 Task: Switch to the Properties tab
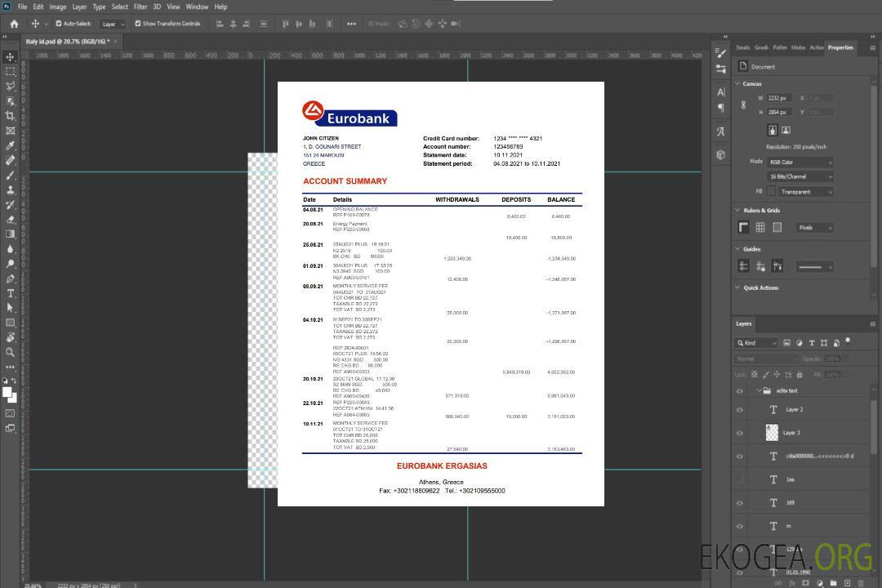(x=840, y=47)
